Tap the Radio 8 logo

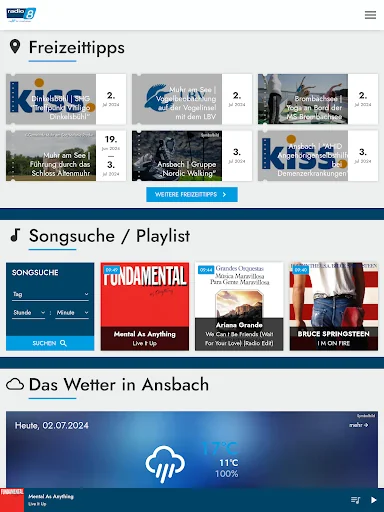tap(21, 15)
